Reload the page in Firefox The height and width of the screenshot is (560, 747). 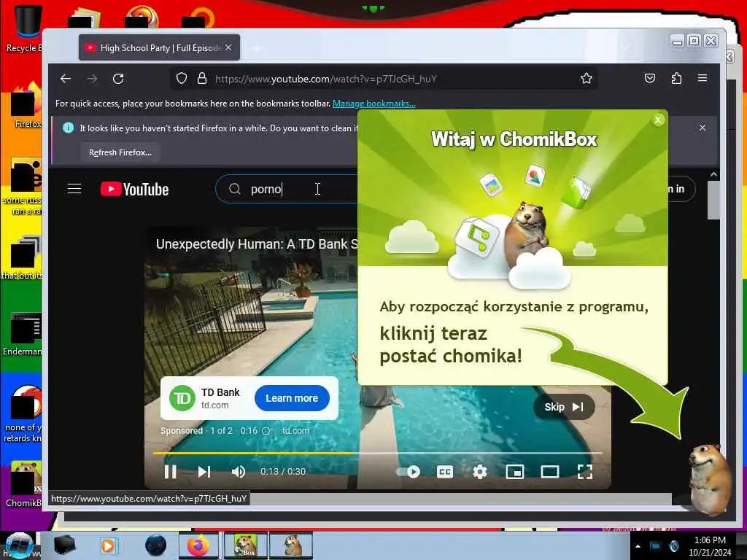[x=118, y=79]
